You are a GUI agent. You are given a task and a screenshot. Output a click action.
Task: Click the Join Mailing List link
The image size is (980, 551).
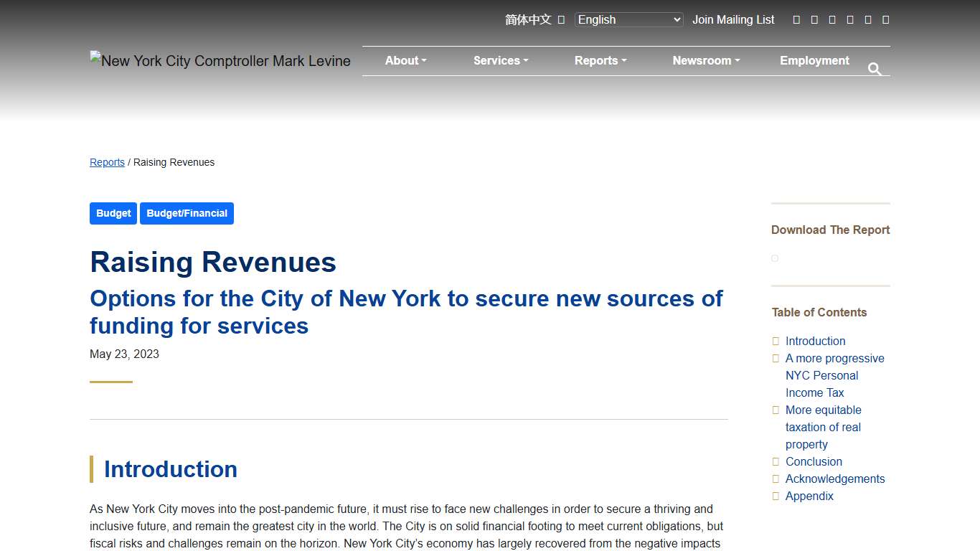click(x=733, y=19)
